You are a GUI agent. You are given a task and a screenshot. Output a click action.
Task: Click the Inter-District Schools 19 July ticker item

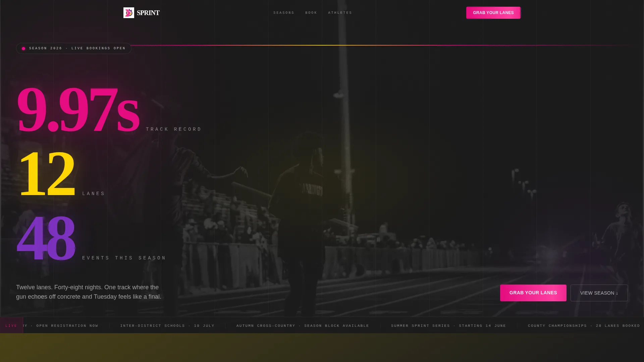pos(167,326)
